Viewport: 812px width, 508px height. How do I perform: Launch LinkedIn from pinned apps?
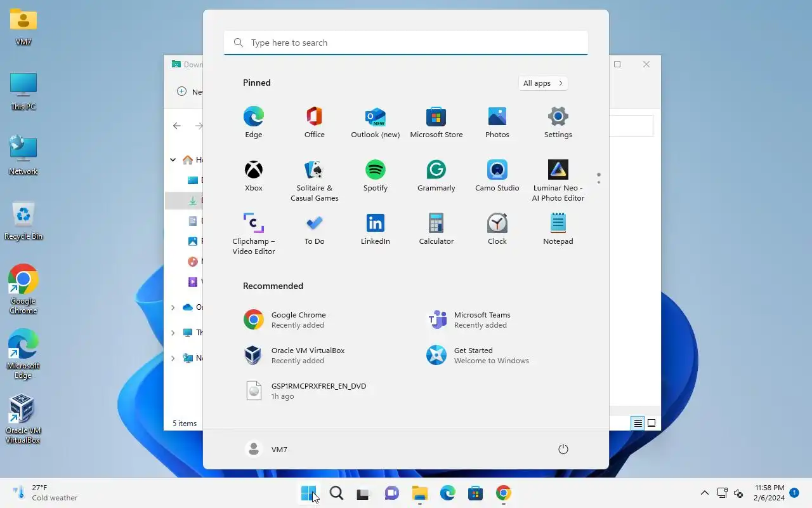click(375, 229)
